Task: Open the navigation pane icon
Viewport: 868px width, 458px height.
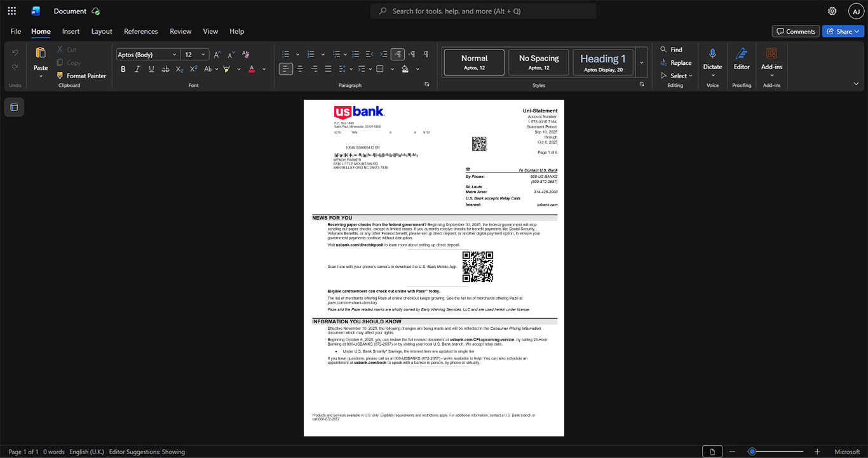Action: 14,107
